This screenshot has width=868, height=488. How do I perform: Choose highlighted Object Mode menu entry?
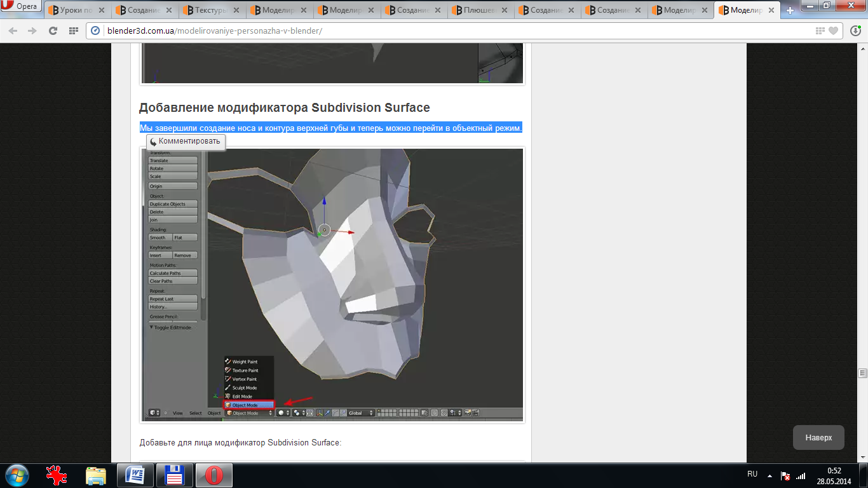[x=248, y=405]
